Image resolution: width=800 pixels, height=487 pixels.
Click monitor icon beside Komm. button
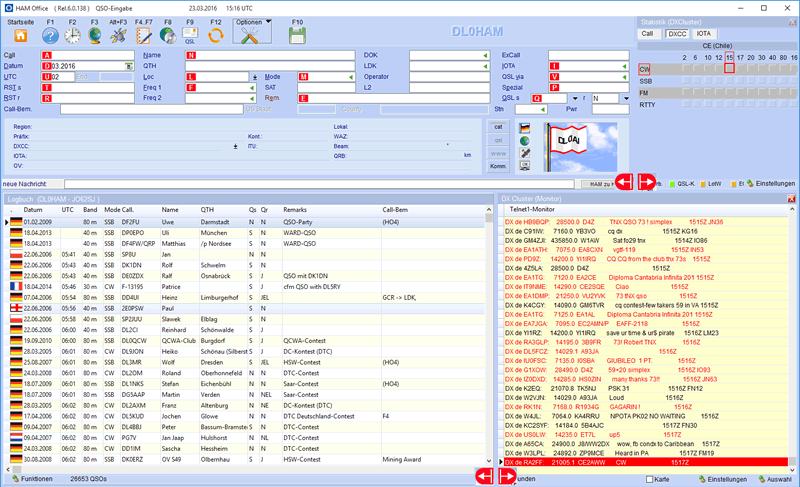coord(524,166)
